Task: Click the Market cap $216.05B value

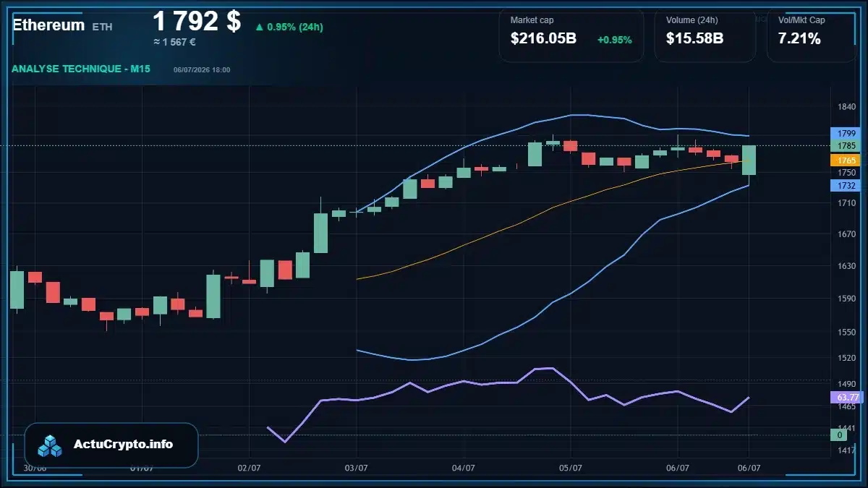Action: [x=543, y=38]
